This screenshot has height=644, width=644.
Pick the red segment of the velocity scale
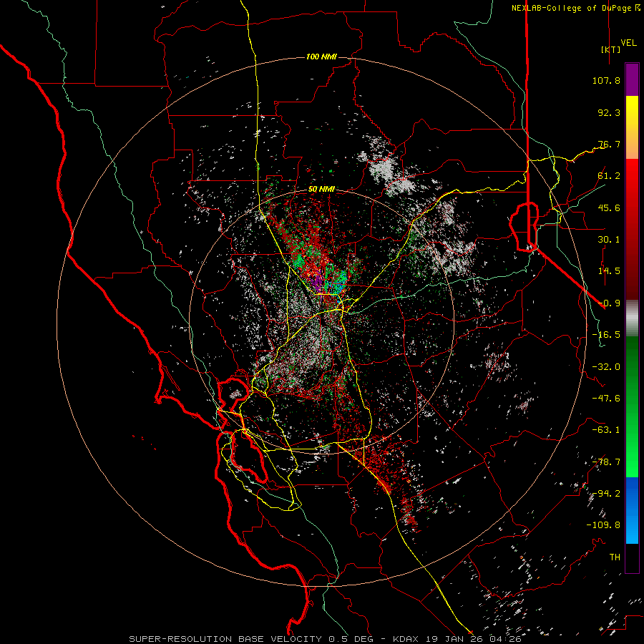(x=632, y=229)
